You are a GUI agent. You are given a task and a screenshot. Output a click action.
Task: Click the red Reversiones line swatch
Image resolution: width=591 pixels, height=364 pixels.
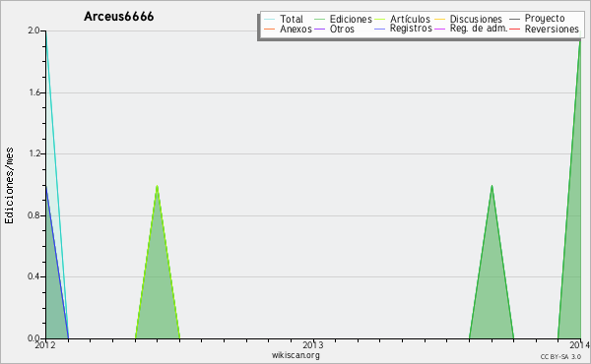coord(515,29)
